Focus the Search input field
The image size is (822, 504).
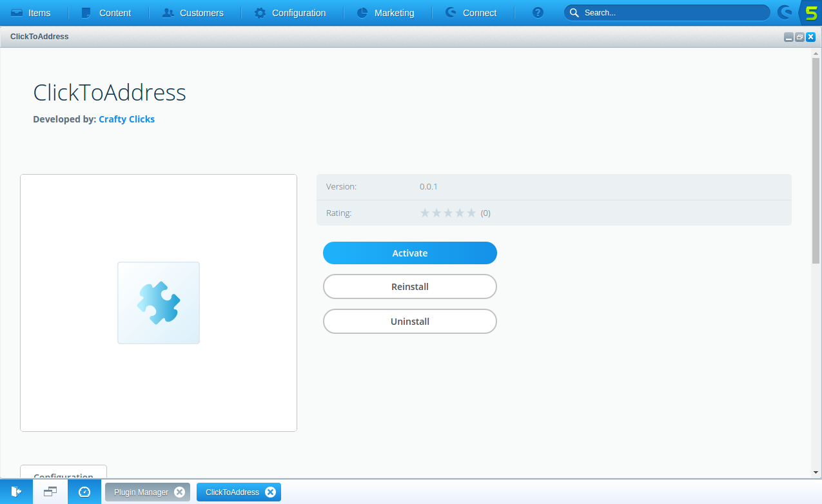(x=667, y=13)
